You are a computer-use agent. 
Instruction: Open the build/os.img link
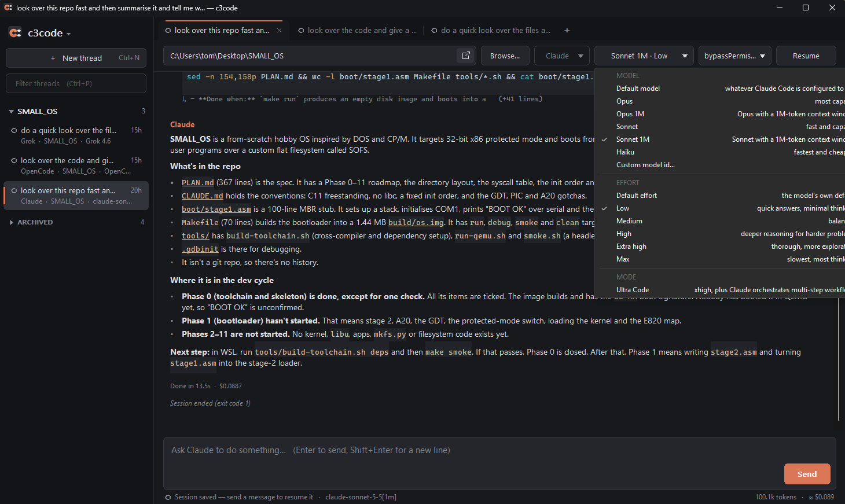(x=416, y=223)
